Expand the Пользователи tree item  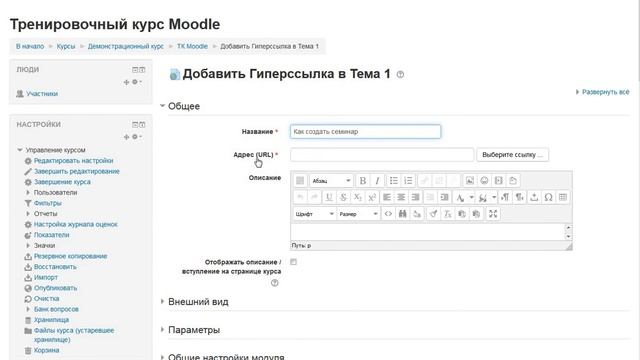(28, 192)
